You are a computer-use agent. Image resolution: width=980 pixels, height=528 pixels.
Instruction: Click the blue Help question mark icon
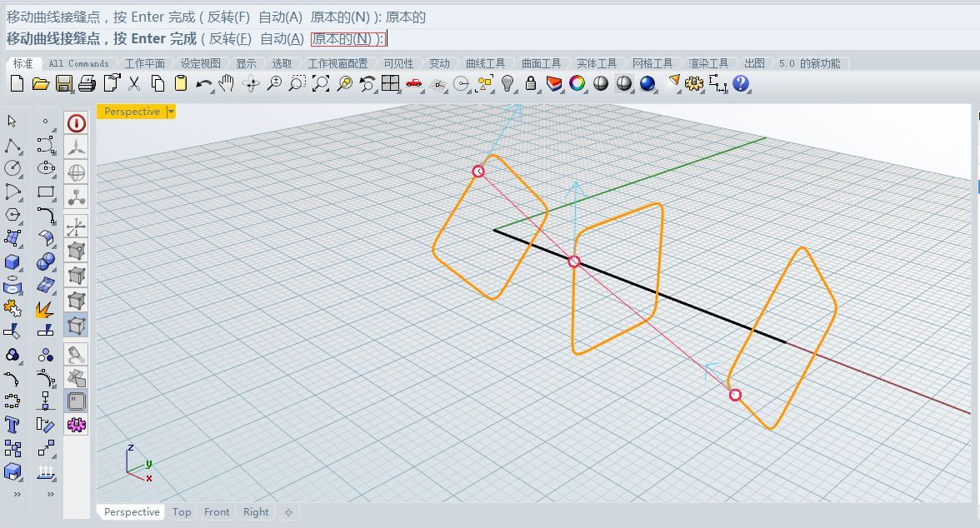click(741, 83)
